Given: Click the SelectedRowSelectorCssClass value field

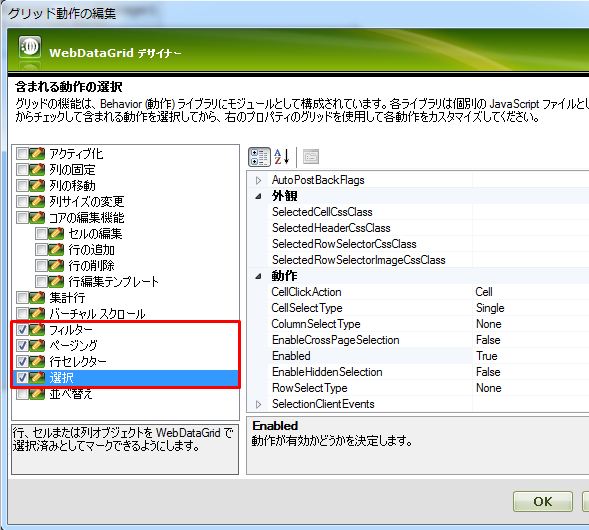Looking at the screenshot, I should tap(530, 244).
